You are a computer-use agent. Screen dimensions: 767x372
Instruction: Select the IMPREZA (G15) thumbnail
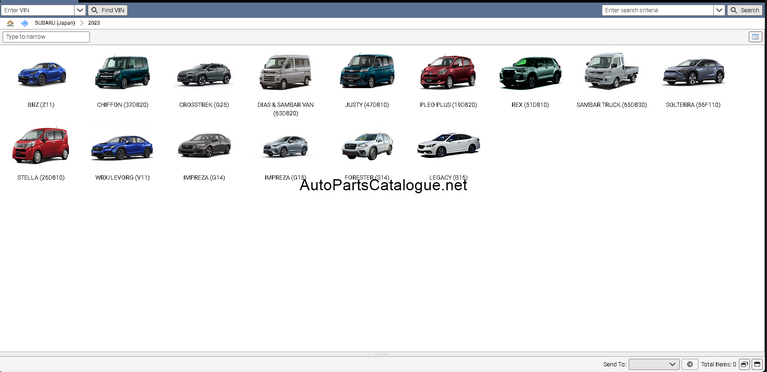pos(285,146)
